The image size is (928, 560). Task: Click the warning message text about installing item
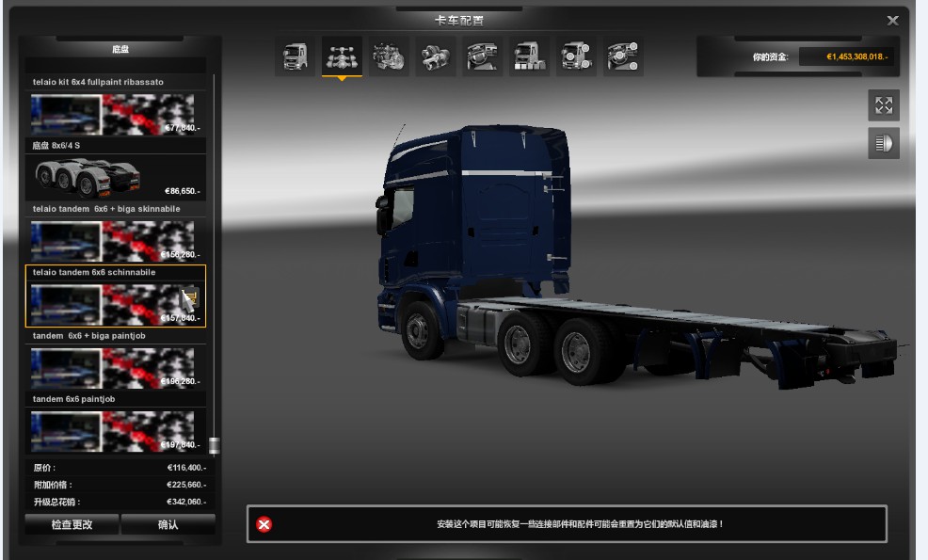point(580,524)
